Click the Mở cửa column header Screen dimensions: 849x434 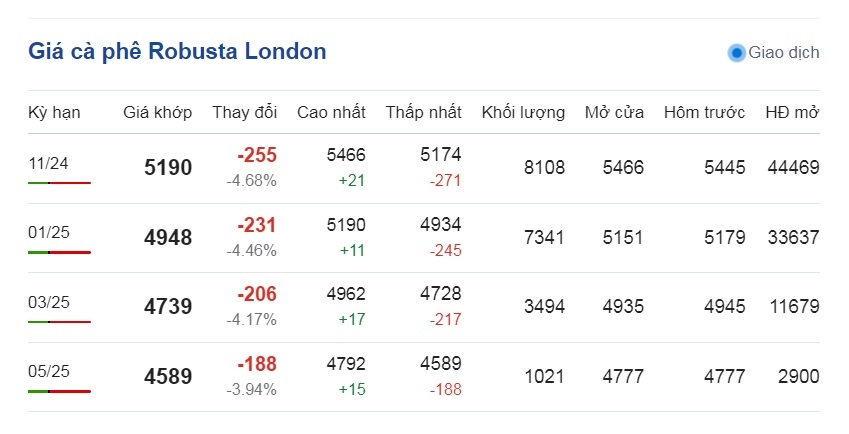pyautogui.click(x=614, y=112)
